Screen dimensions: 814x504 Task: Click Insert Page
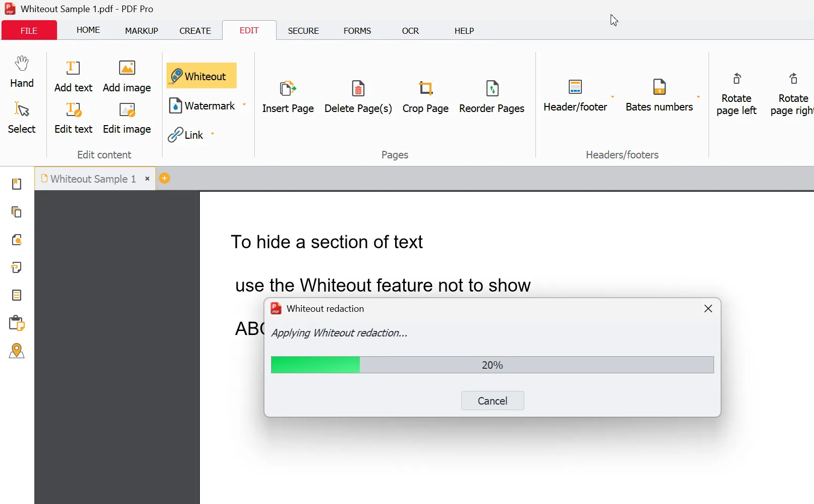288,97
